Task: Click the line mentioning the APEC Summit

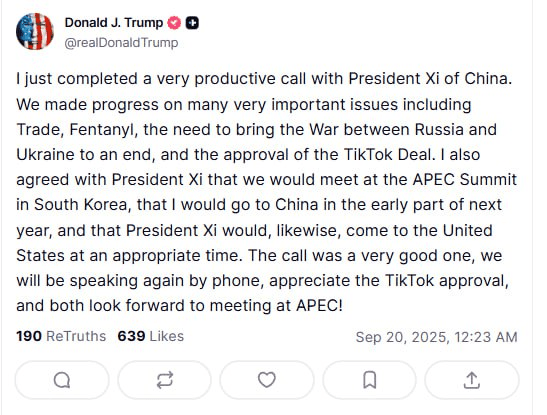Action: click(267, 180)
